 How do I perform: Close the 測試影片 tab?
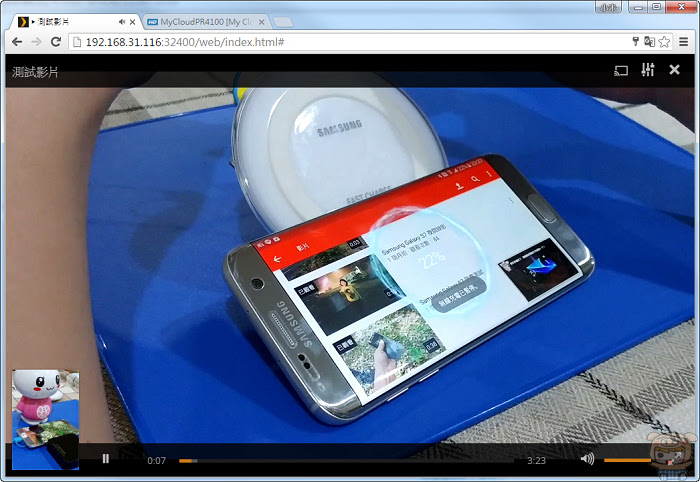[x=133, y=22]
